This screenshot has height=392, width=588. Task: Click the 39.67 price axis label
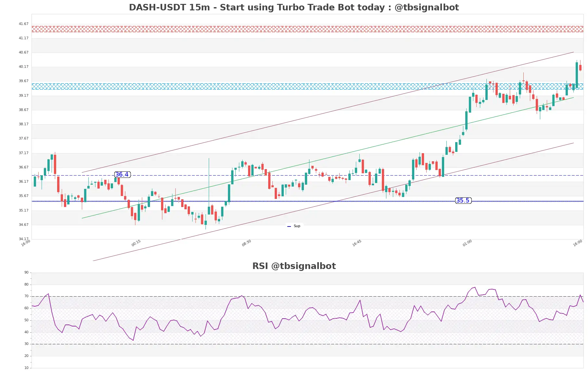(x=23, y=81)
